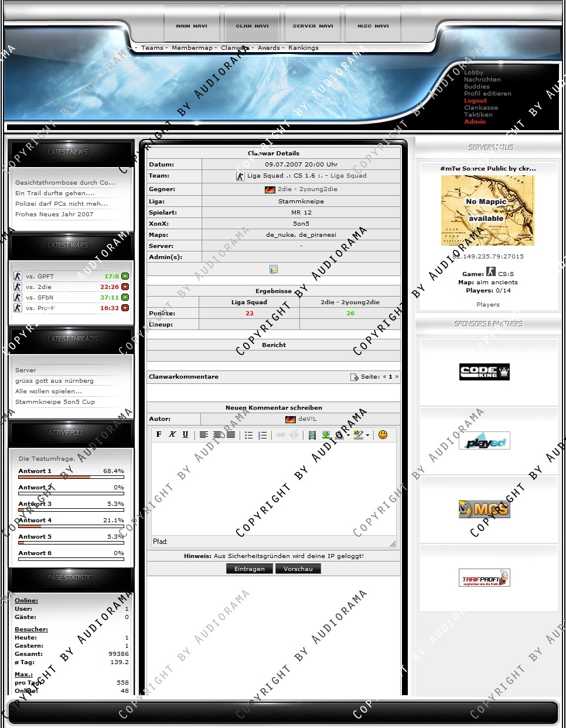The image size is (566, 728).
Task: Open the red Admin link
Action: [x=475, y=122]
